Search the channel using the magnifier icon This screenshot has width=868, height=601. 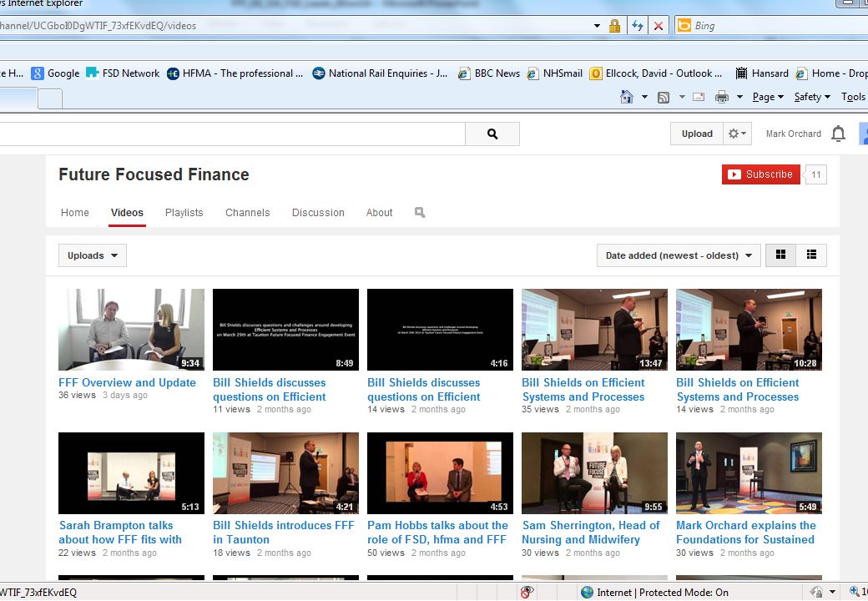(420, 213)
